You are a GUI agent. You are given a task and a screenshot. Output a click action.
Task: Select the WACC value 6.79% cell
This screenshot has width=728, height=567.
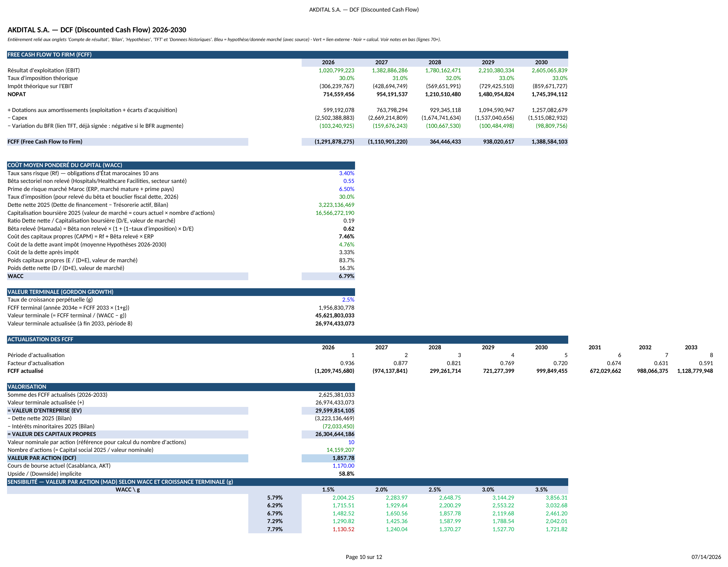[x=328, y=276]
